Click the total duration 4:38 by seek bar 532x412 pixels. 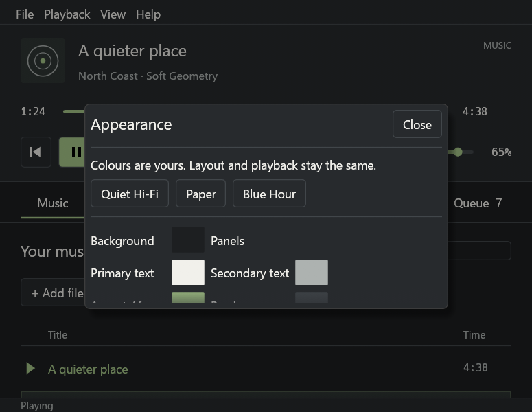tap(474, 112)
